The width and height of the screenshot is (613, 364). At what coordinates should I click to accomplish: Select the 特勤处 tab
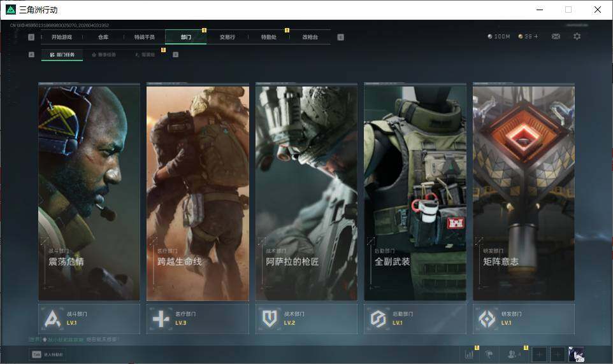[x=269, y=37]
